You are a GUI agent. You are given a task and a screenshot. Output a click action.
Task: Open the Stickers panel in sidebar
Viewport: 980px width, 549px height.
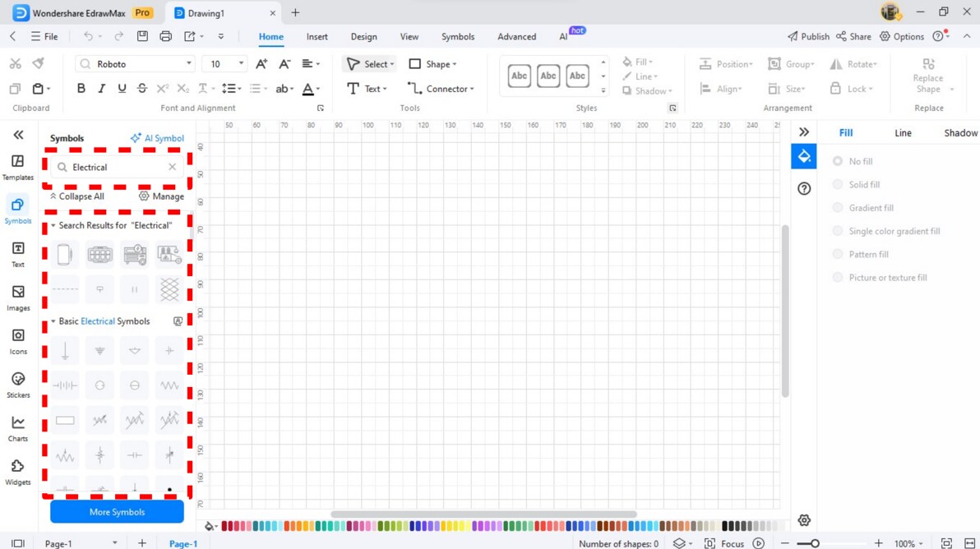pyautogui.click(x=17, y=385)
